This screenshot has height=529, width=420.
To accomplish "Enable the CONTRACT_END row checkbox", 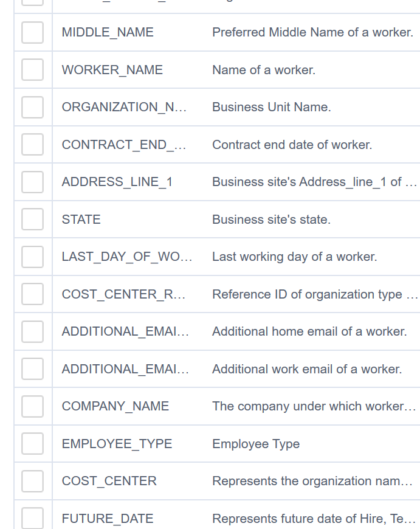I will pyautogui.click(x=32, y=145).
